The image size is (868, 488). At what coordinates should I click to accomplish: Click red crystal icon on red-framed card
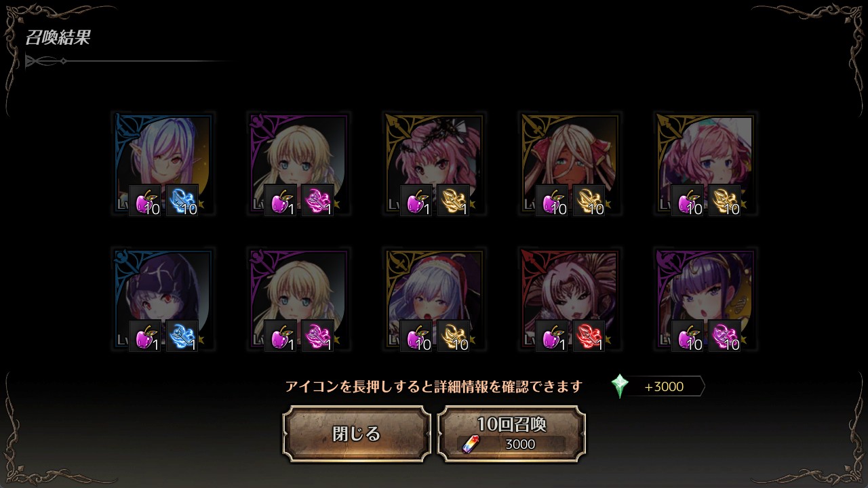click(x=589, y=336)
